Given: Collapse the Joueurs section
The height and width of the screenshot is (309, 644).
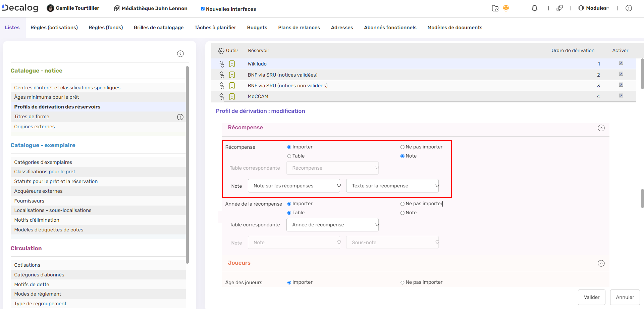Looking at the screenshot, I should (601, 263).
